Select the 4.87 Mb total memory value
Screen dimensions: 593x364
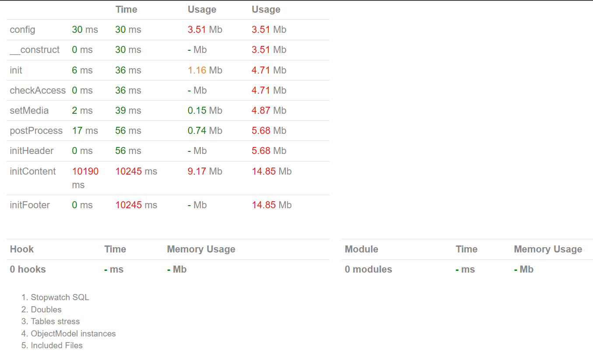269,110
